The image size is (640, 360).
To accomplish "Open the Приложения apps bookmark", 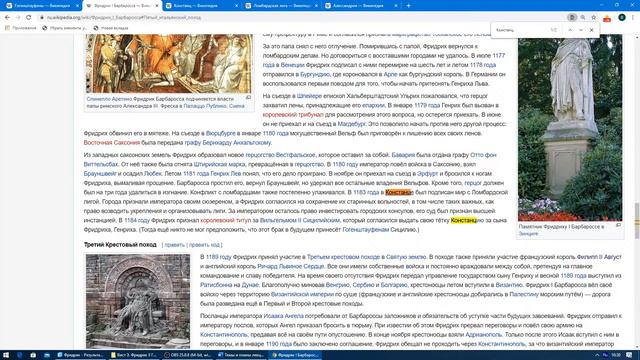I will pos(20,28).
